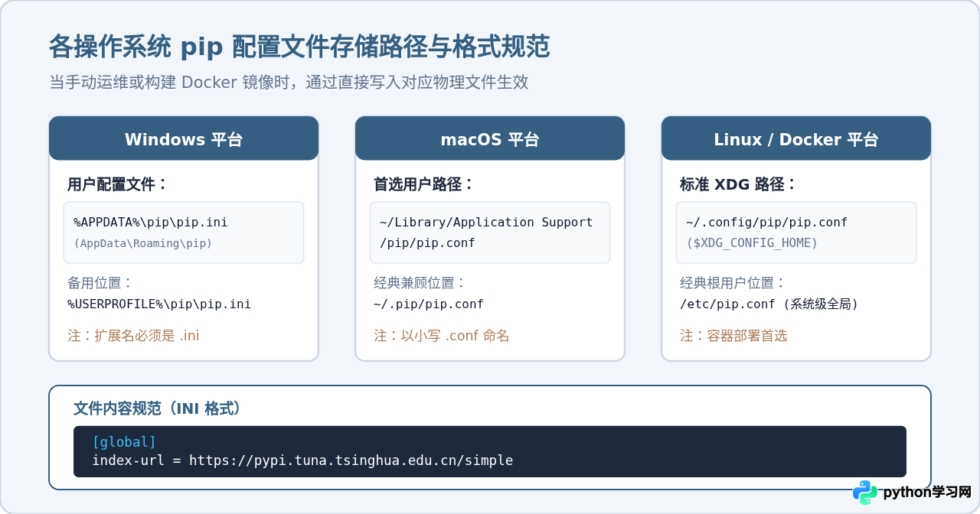Click the 用户配置文件： label
This screenshot has height=514, width=980.
(x=118, y=184)
